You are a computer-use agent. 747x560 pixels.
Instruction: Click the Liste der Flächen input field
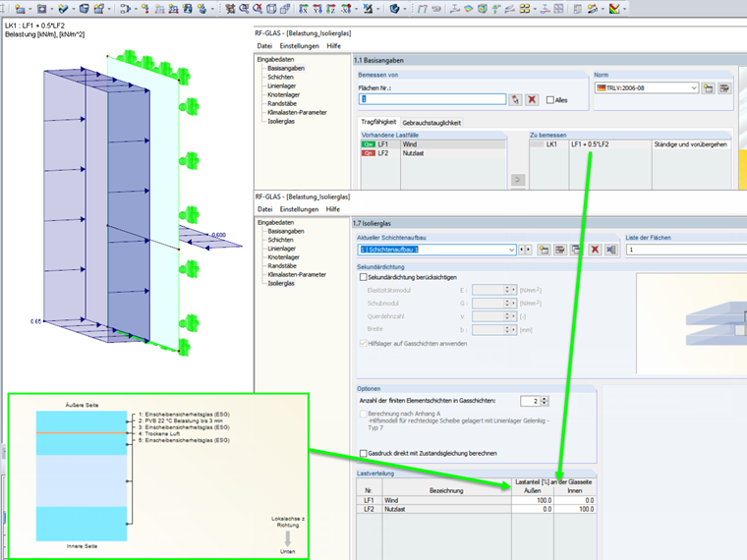click(x=686, y=250)
